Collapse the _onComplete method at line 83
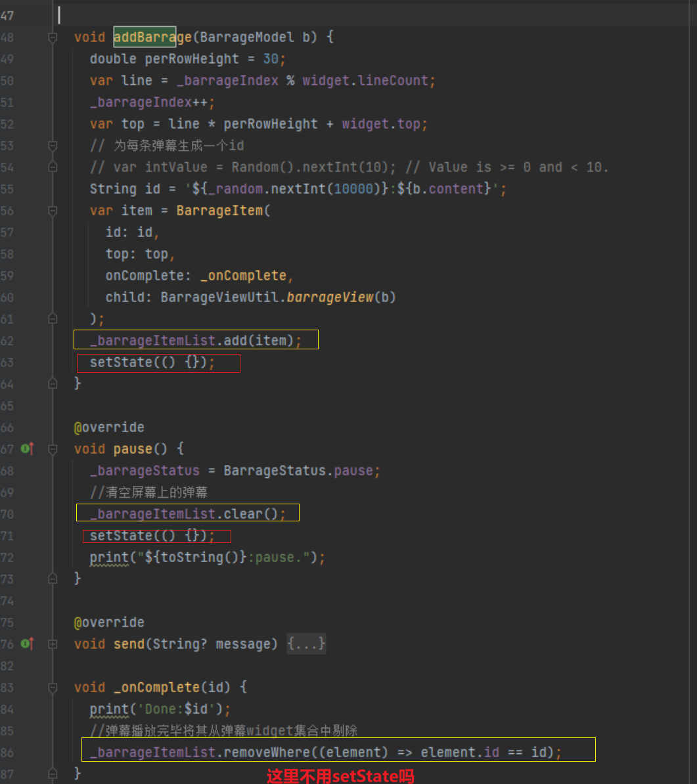The width and height of the screenshot is (697, 784). (53, 687)
